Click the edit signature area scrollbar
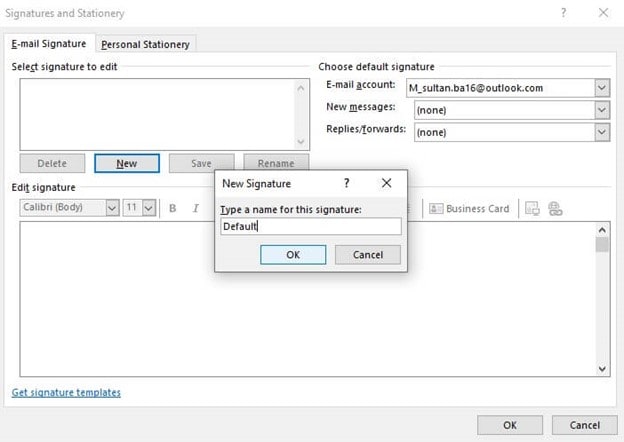The width and height of the screenshot is (624, 442). click(x=601, y=300)
